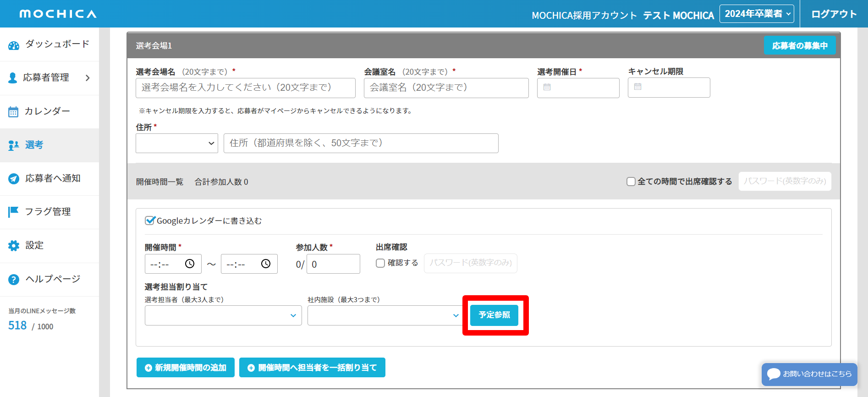Screen dimensions: 868x397
Task: Click the 予定参照 button
Action: coord(494,315)
